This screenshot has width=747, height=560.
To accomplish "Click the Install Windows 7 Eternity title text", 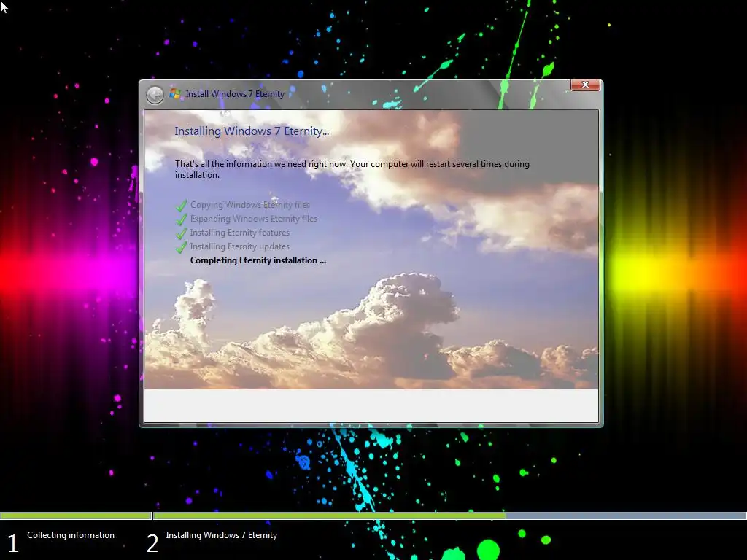I will tap(235, 94).
